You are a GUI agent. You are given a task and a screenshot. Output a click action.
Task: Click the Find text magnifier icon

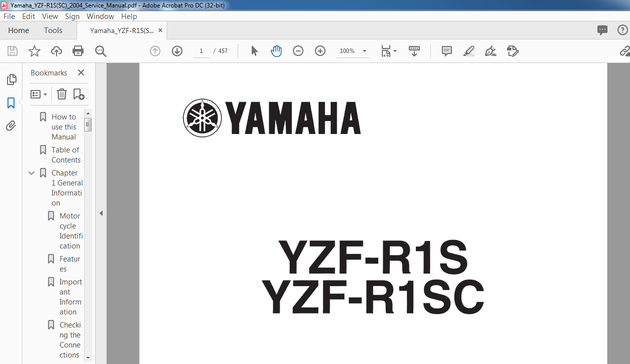pos(101,51)
